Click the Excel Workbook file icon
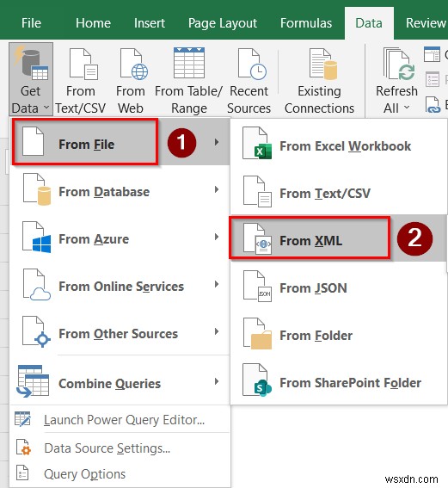The height and width of the screenshot is (488, 448). [x=257, y=143]
